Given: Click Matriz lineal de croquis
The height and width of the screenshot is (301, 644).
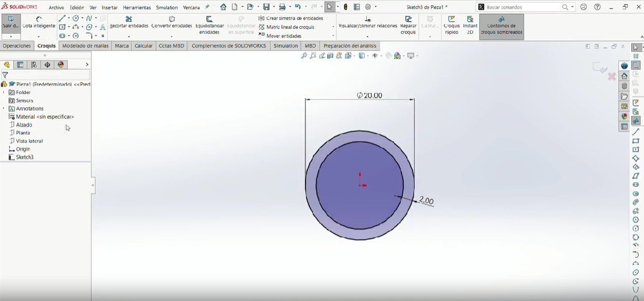Looking at the screenshot, I should coord(287,27).
